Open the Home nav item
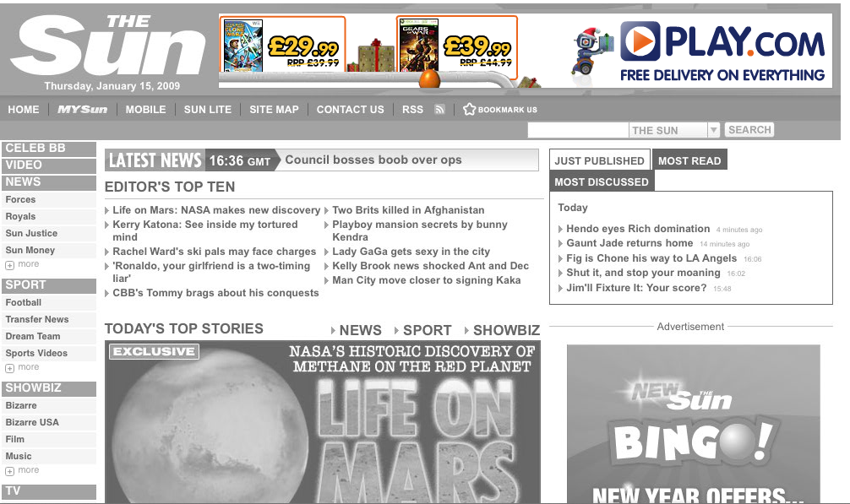This screenshot has height=504, width=850. (24, 110)
